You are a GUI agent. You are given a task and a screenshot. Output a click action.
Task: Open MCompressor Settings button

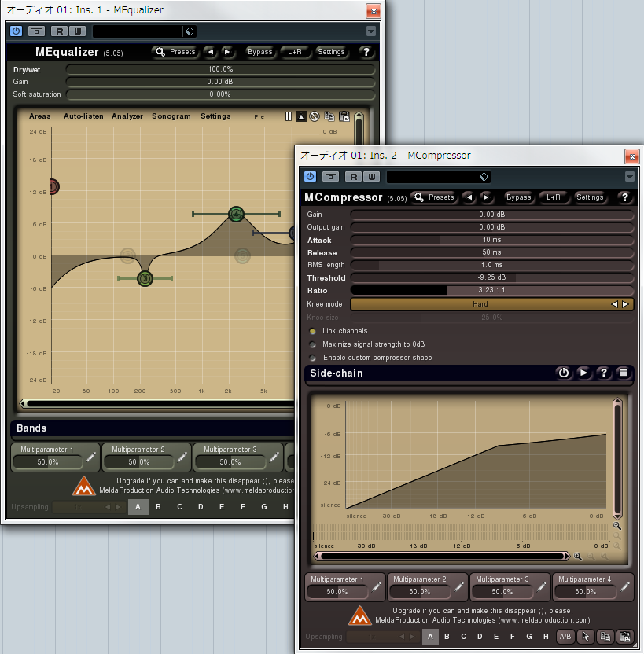[590, 197]
